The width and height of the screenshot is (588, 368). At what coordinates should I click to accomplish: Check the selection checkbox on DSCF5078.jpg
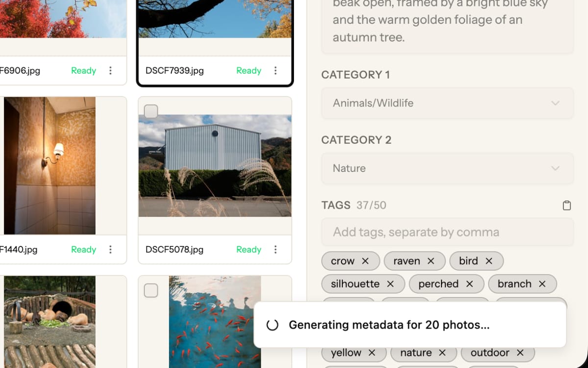(151, 111)
